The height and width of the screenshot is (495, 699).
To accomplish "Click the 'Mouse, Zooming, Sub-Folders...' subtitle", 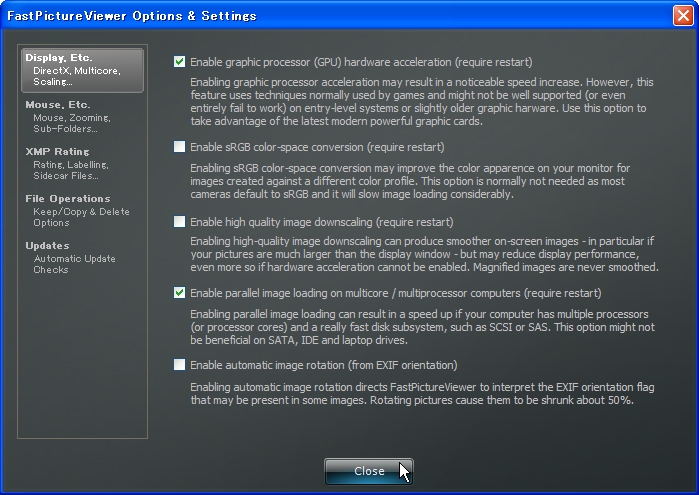I will click(x=72, y=123).
